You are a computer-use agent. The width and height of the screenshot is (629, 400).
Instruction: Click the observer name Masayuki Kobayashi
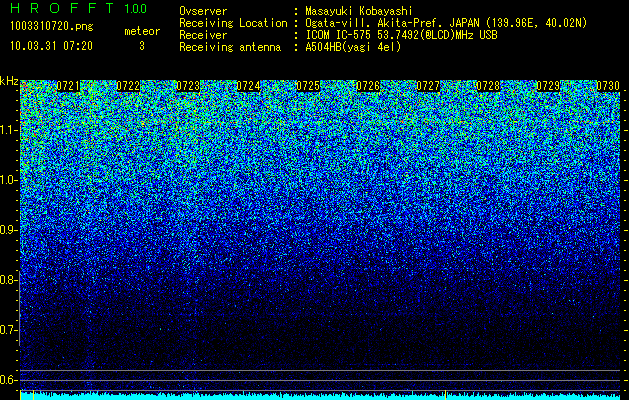point(359,11)
